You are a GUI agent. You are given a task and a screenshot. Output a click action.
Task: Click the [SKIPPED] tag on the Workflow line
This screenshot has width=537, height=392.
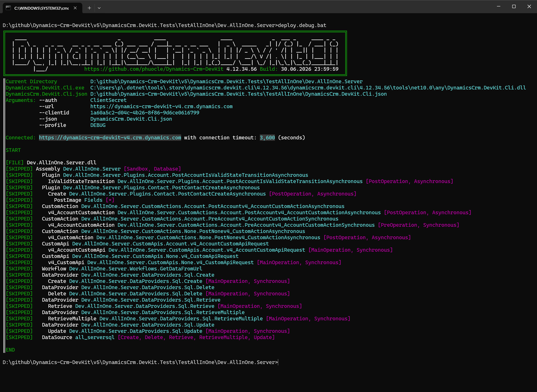coord(19,269)
